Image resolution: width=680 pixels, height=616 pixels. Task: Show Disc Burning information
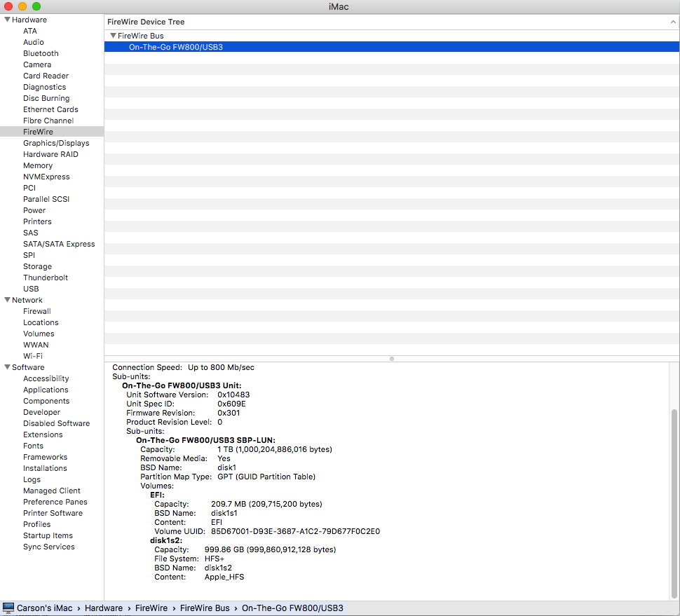pos(46,98)
